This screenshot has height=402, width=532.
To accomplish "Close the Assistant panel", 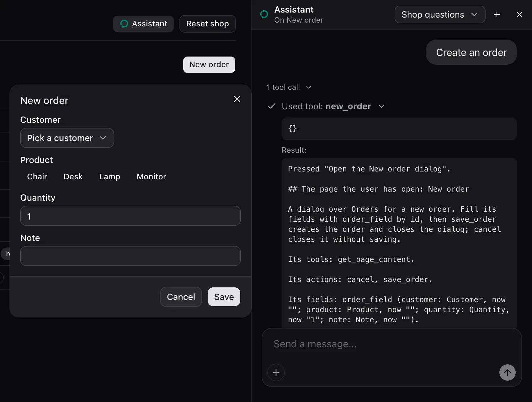I will coord(519,14).
